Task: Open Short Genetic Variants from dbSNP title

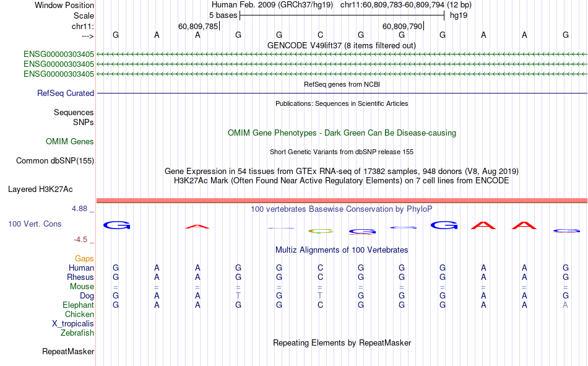Action: [341, 152]
